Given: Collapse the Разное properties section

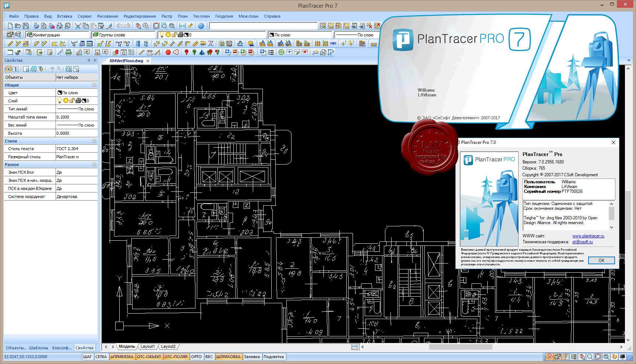Looking at the screenshot, I should (x=94, y=165).
